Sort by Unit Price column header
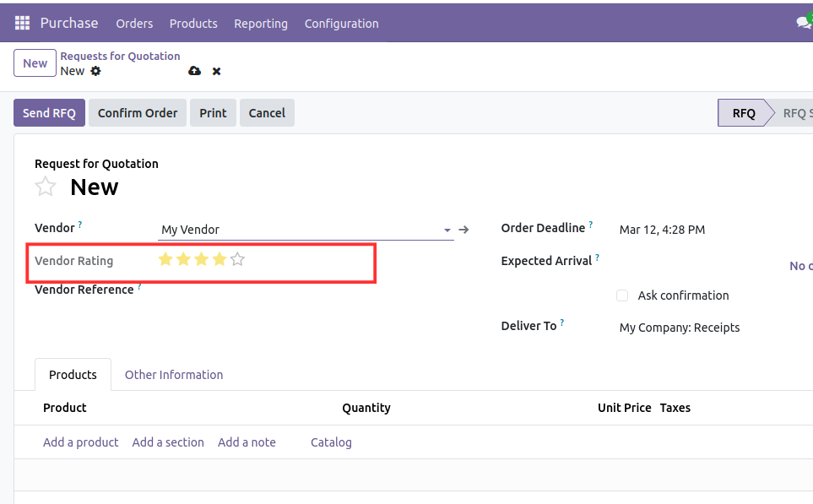Viewport: 813px width, 504px height. [624, 408]
